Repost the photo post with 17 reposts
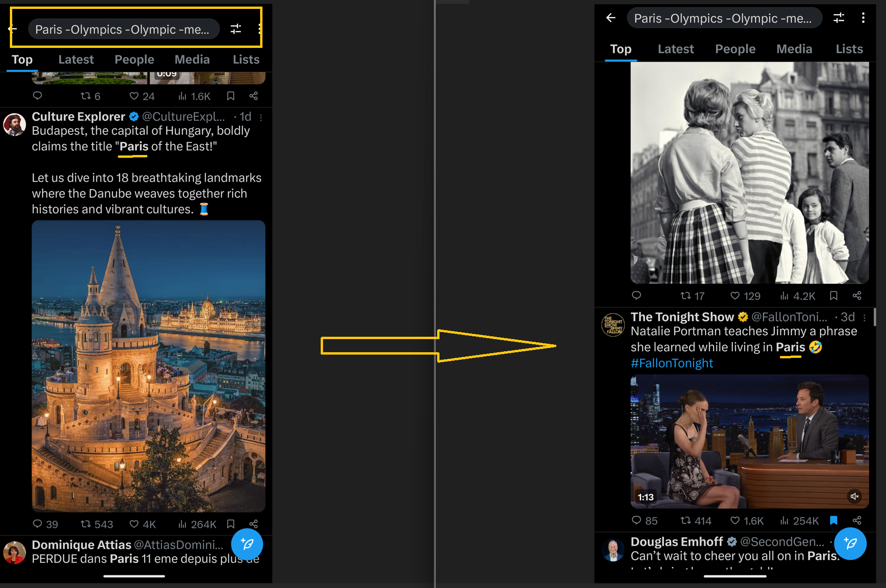 click(693, 296)
